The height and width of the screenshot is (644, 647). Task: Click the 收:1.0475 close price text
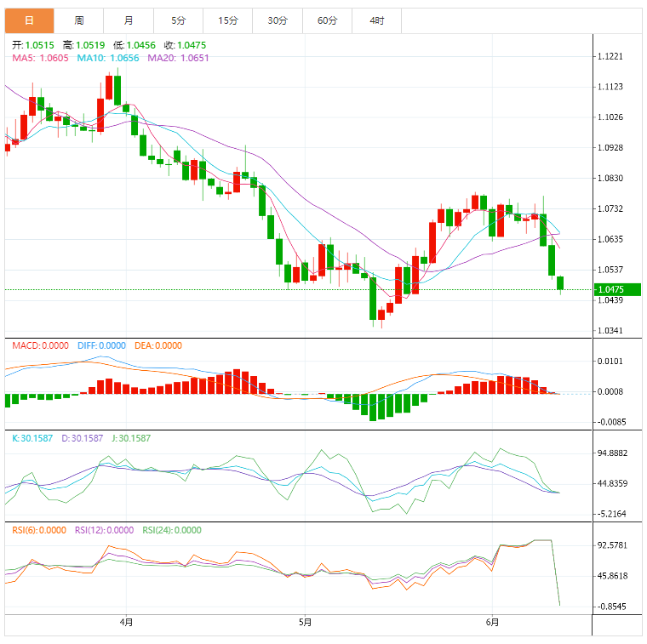185,45
